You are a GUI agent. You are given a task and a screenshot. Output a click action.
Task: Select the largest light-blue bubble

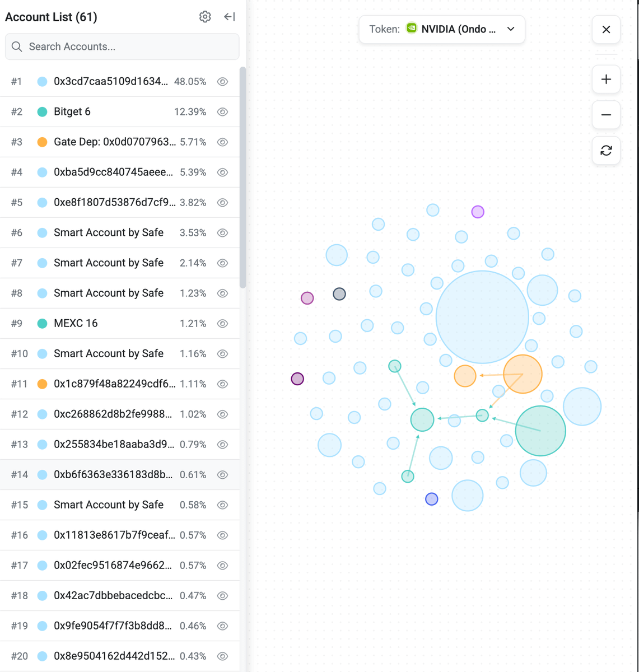[x=482, y=317]
